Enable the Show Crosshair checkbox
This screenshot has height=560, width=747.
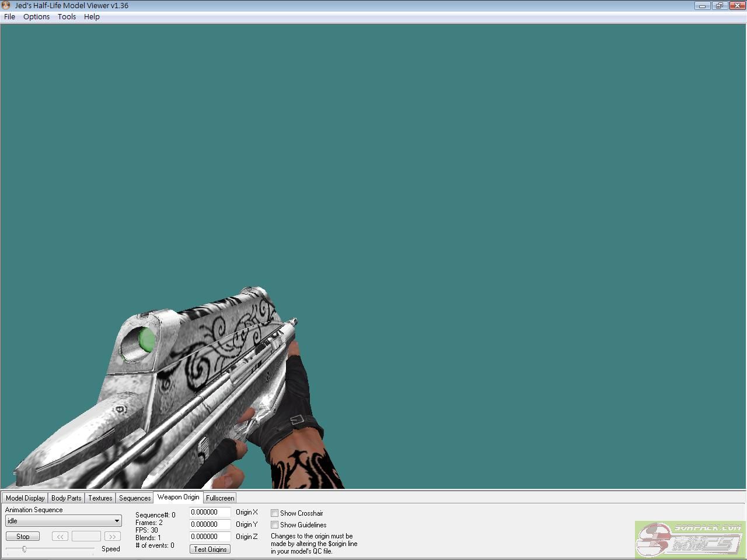[274, 513]
